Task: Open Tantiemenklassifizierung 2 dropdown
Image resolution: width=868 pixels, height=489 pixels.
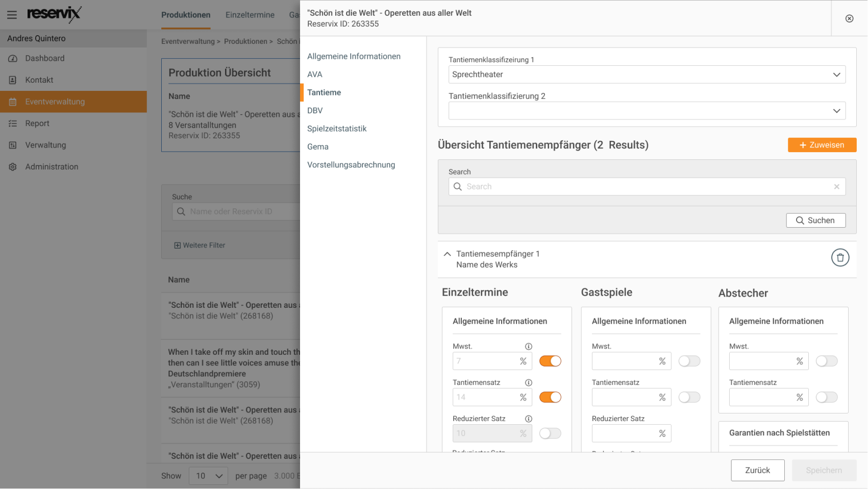Action: tap(647, 111)
